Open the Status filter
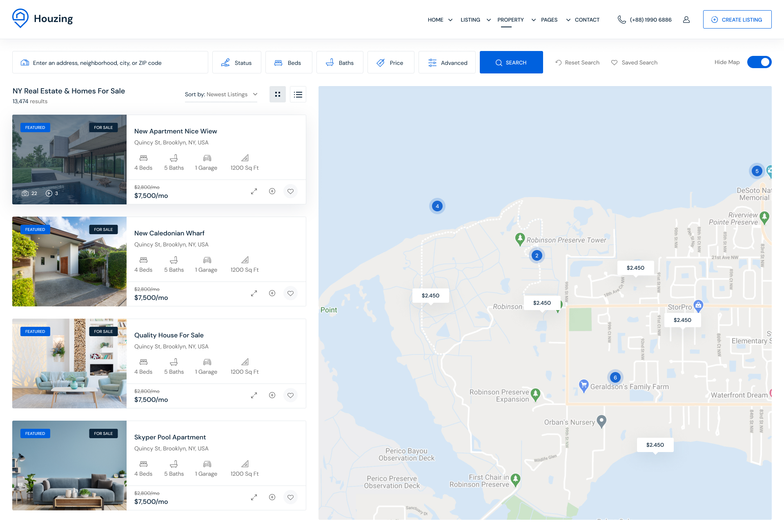This screenshot has height=532, width=784. (x=237, y=62)
